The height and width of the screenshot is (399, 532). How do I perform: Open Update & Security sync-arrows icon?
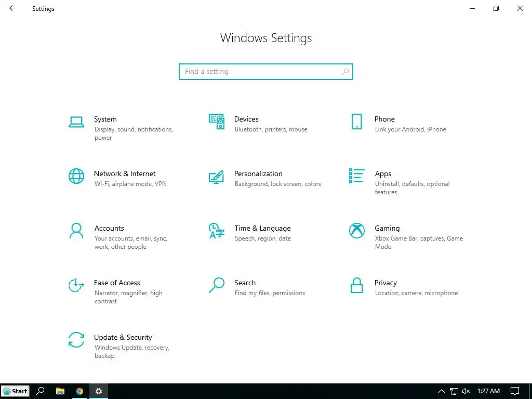pos(76,340)
